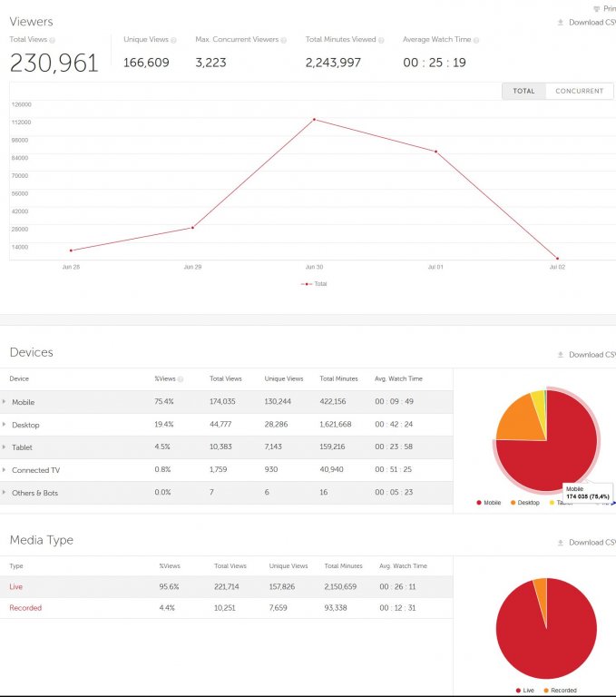Click the Print button at top right
The height and width of the screenshot is (697, 616).
point(608,8)
